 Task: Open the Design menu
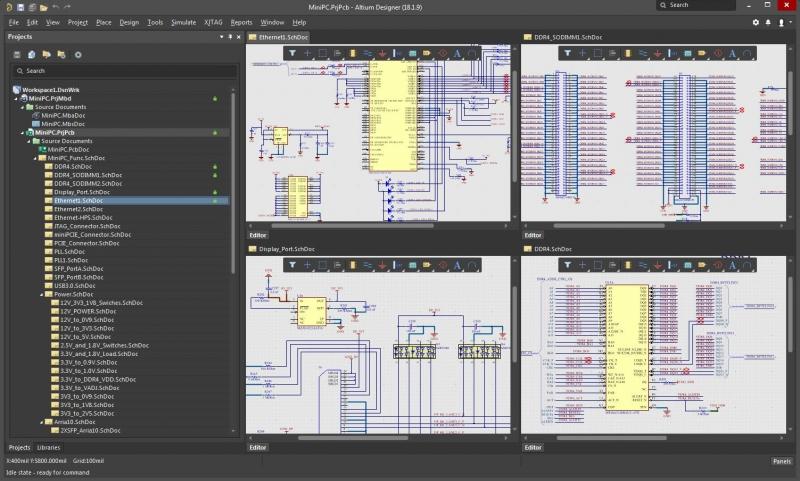click(129, 22)
